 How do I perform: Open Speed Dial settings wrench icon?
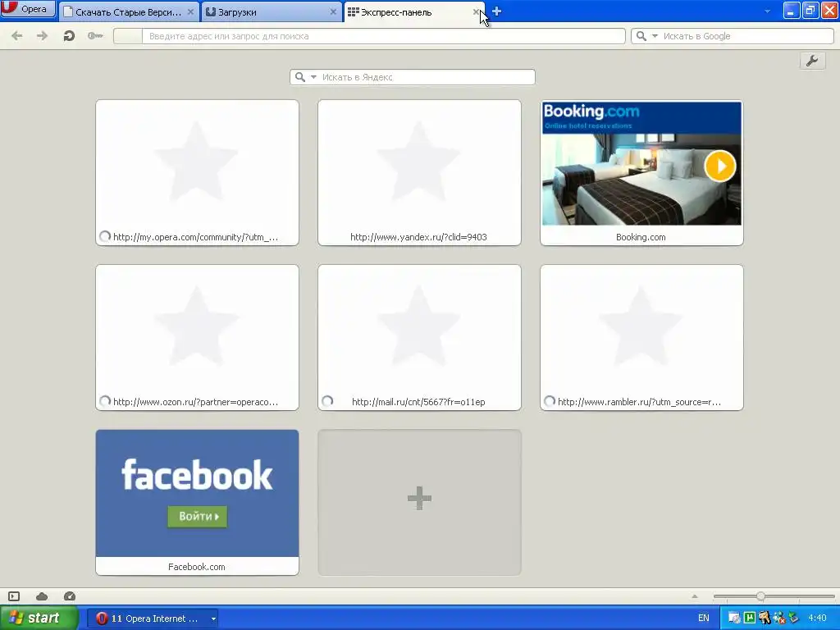tap(812, 61)
